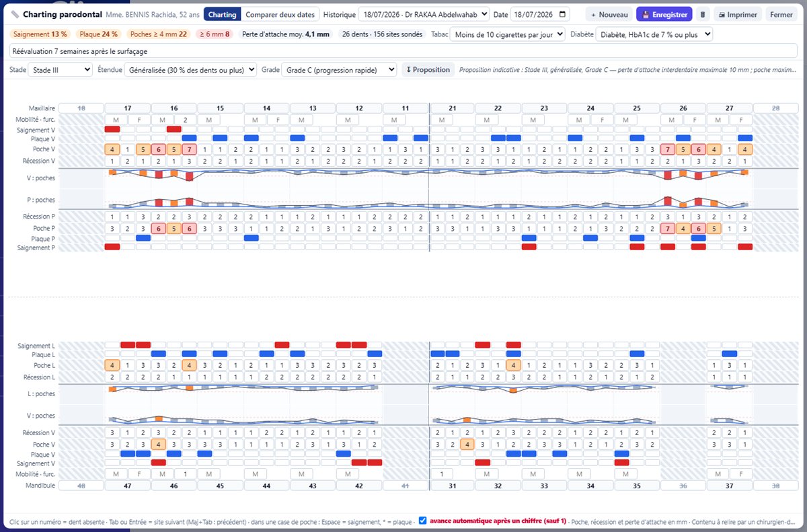Toggle the red Saignement L marker on tooth 44
The width and height of the screenshot is (807, 532).
pos(282,345)
